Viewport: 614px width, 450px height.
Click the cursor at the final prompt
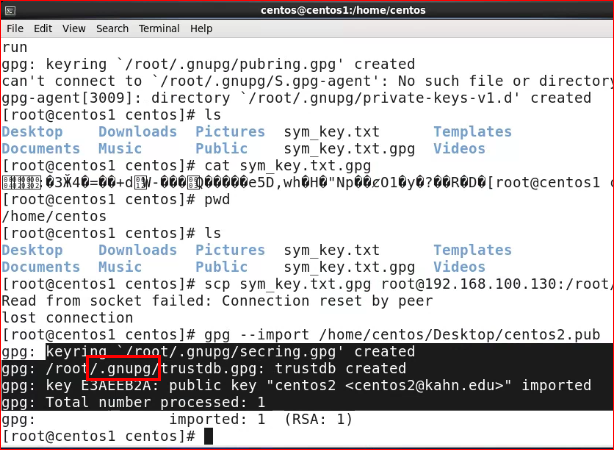tap(209, 436)
